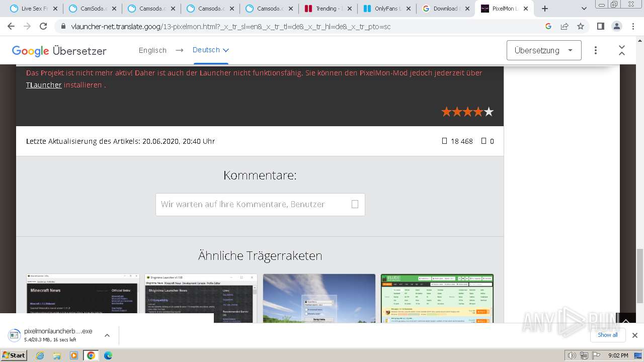This screenshot has width=644, height=362.
Task: Close the PixelMon tab
Action: tap(526, 9)
